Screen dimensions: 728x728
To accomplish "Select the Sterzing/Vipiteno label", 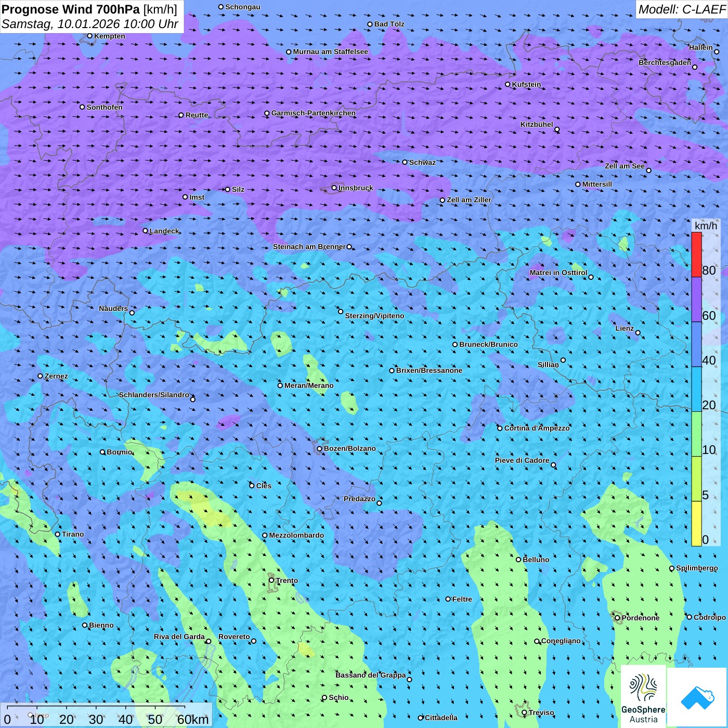I will tap(374, 316).
